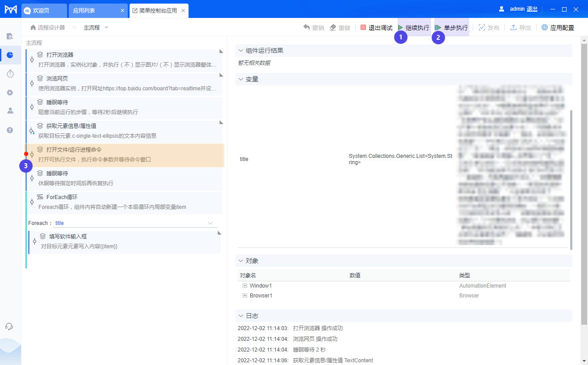Screen dimensions: 588x365
Task: Collapse the 变量 section
Action: click(x=241, y=79)
